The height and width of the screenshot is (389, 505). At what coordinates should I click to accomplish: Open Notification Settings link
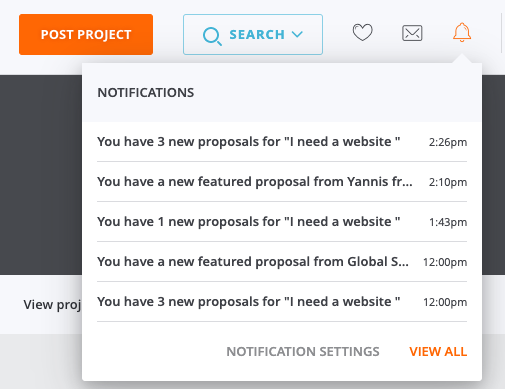pos(303,351)
